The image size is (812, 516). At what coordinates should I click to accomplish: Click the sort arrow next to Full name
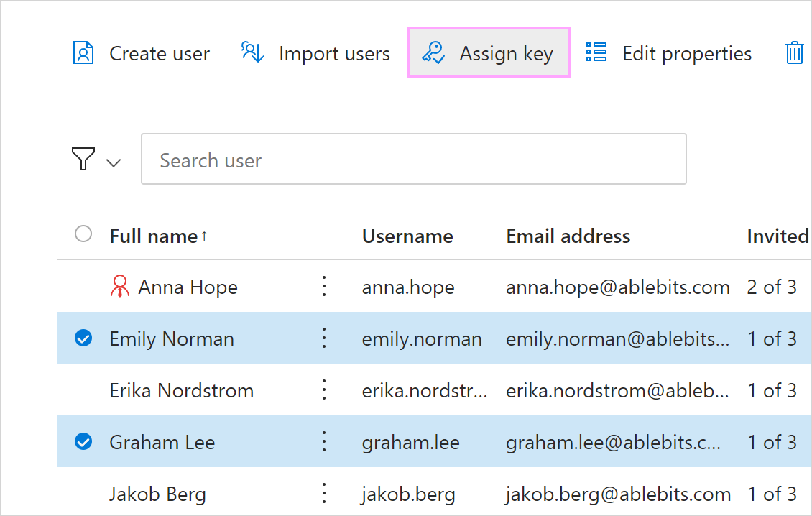(x=205, y=236)
